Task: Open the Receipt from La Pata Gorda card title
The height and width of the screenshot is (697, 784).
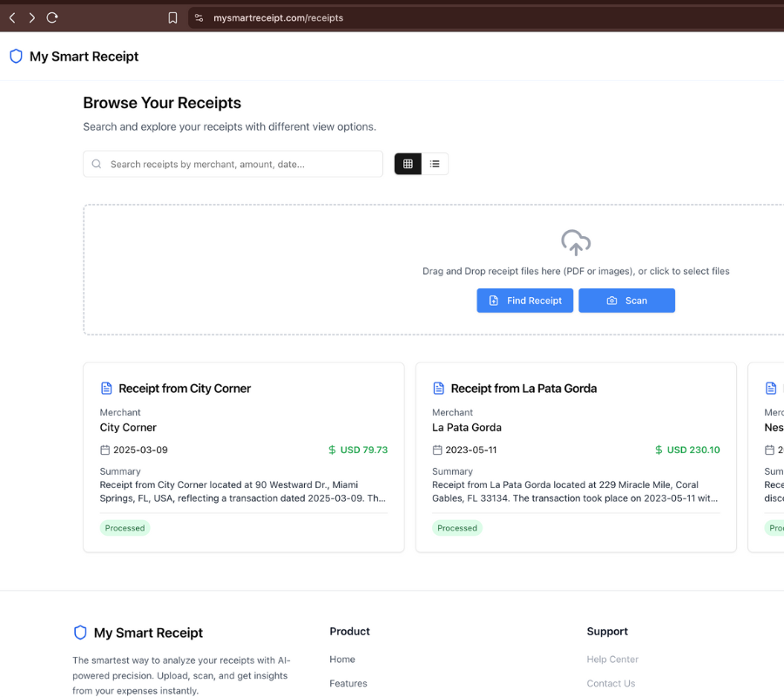Action: point(524,389)
